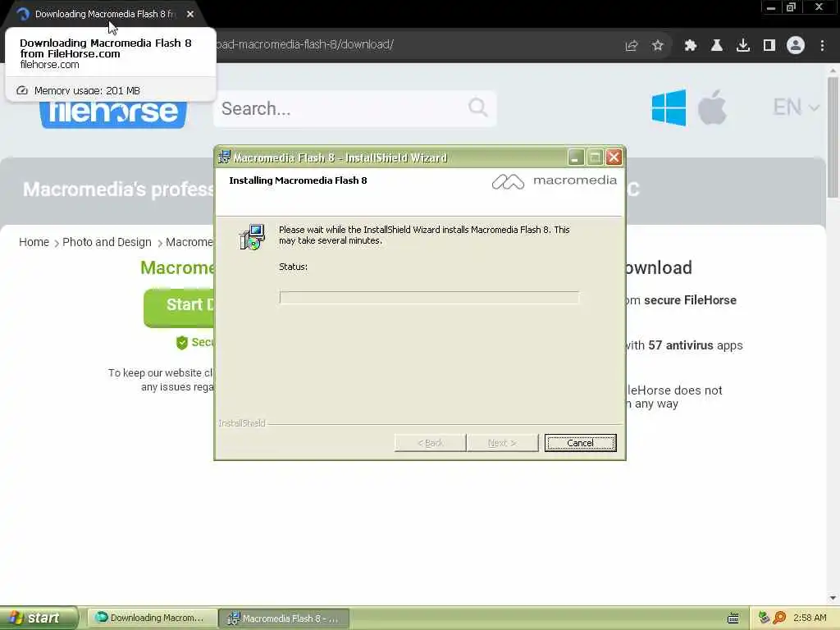Select the Windows platform icon
Screen dimensions: 840x630
point(669,107)
